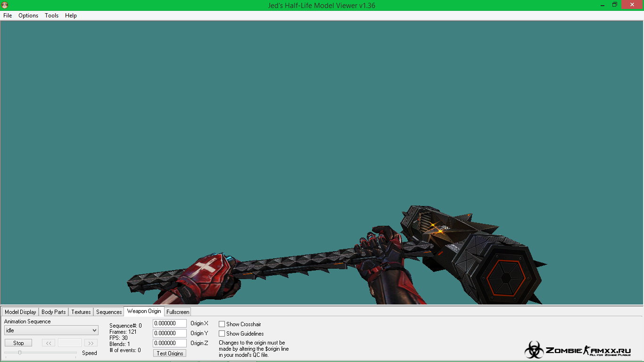Screen dimensions: 644x362
Task: Open the Tools menu
Action: pos(51,16)
